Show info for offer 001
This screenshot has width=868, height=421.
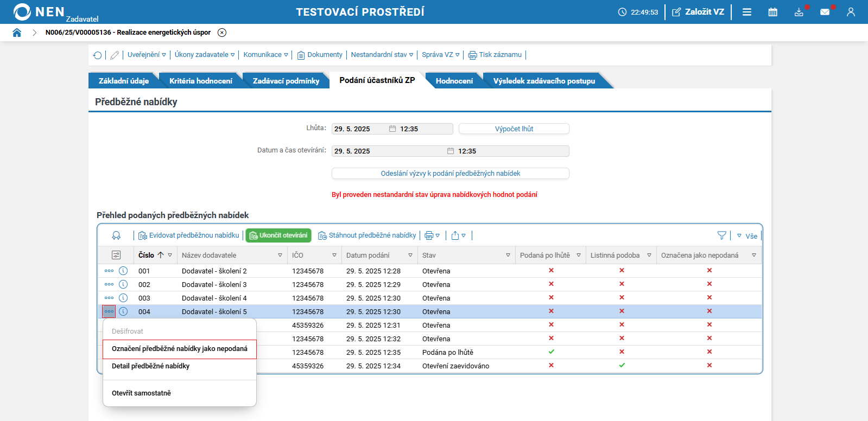click(123, 271)
